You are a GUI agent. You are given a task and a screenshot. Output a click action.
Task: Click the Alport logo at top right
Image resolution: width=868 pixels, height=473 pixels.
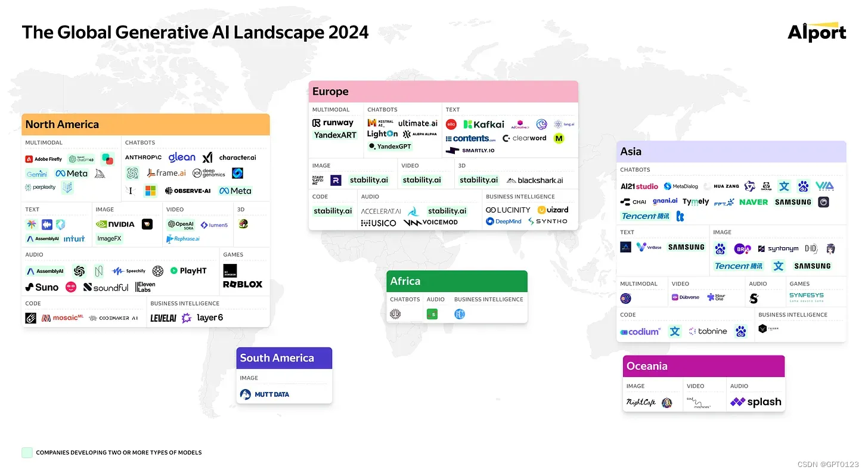pos(817,33)
